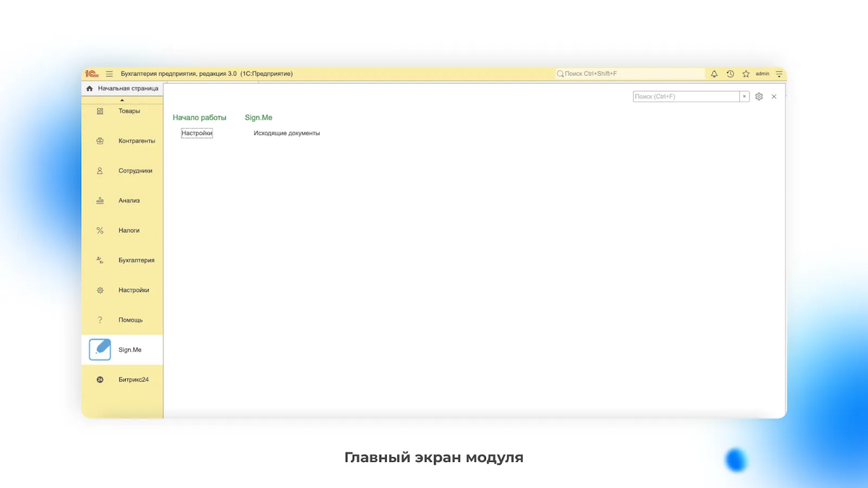Open service menu lines icon at top right
Image resolution: width=868 pixels, height=488 pixels.
(x=779, y=74)
